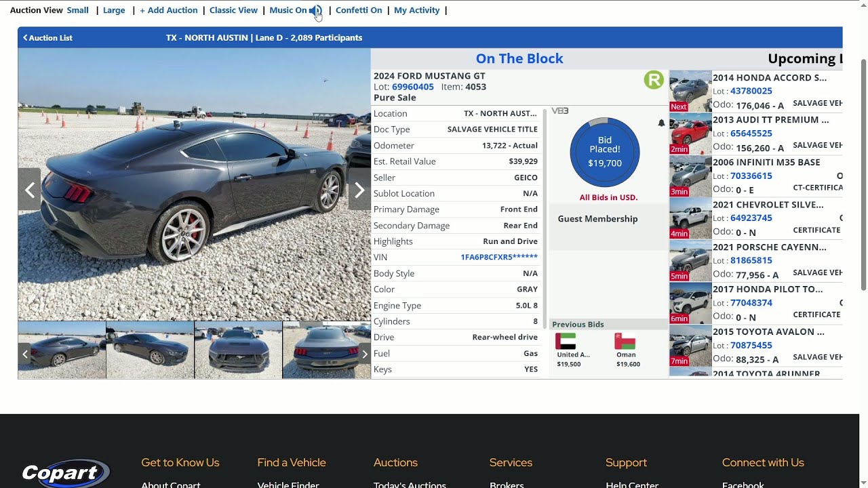Open upcoming lot 70336615
Screen dimensions: 868x488
[751, 176]
